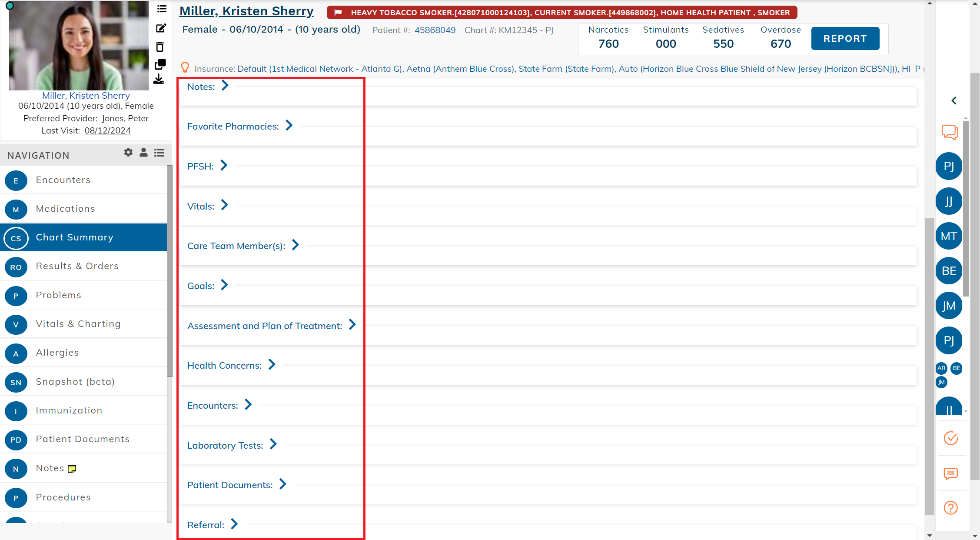980x540 pixels.
Task: Expand the Vitals section
Action: click(x=224, y=205)
